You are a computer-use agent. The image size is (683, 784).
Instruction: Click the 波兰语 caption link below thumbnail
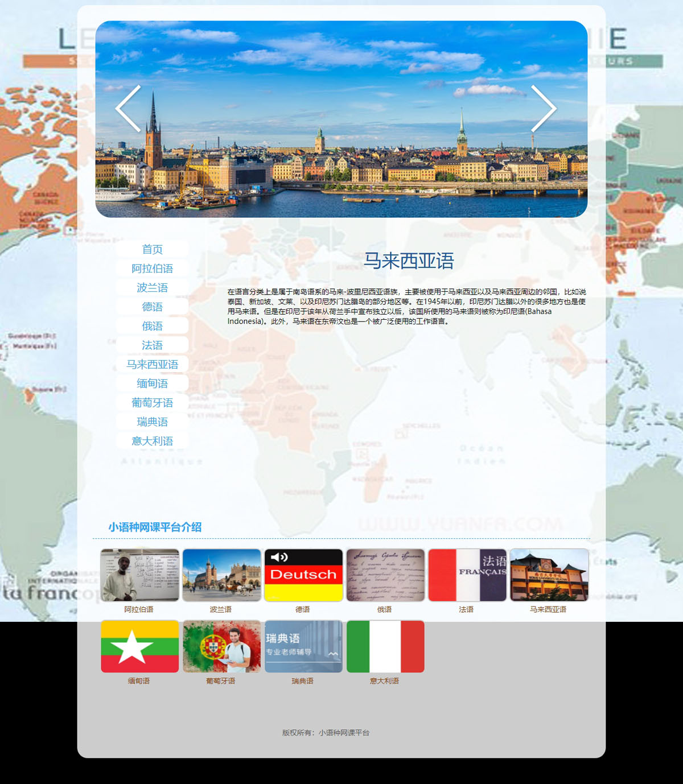[221, 609]
